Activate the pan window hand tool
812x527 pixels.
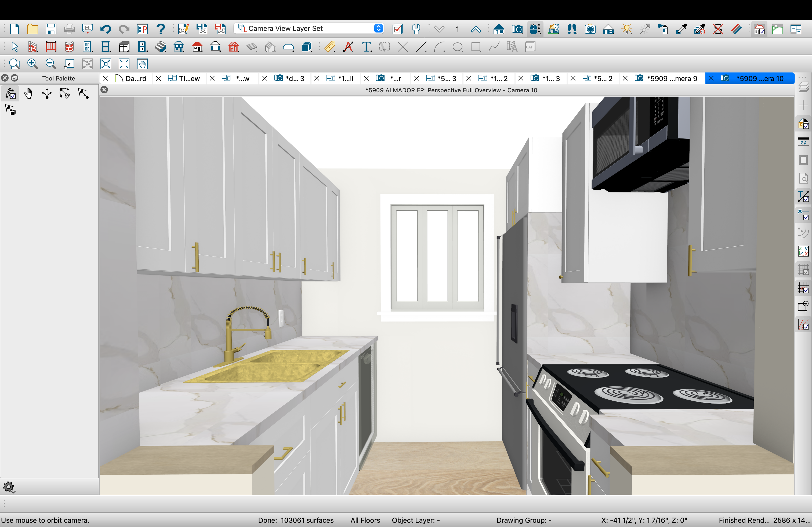pyautogui.click(x=142, y=64)
